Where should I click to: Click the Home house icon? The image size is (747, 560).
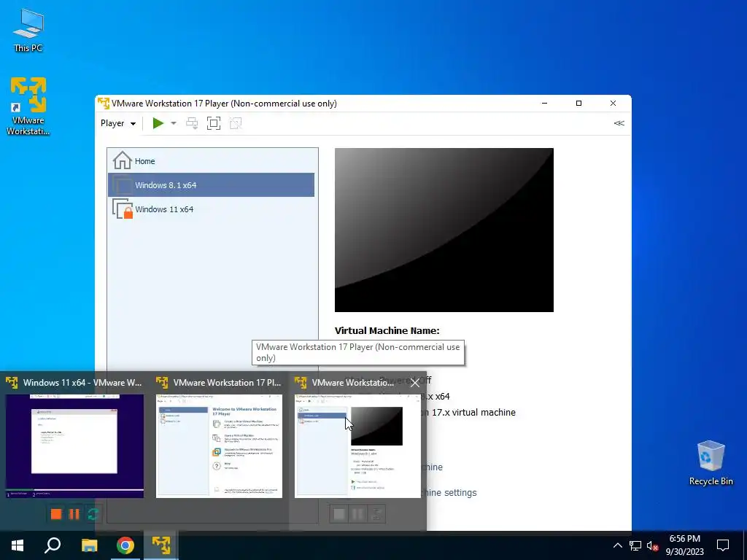coord(122,160)
